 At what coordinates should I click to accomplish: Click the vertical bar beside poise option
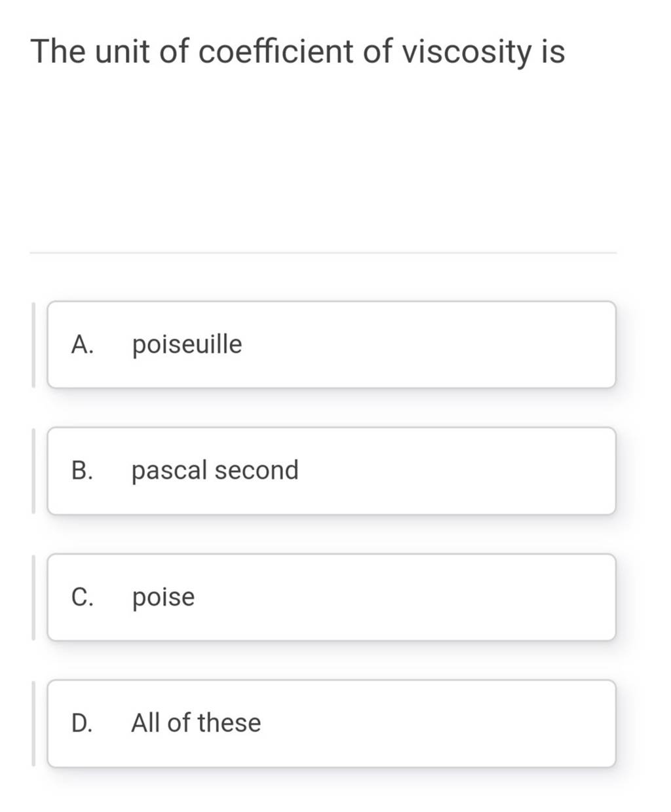point(33,597)
